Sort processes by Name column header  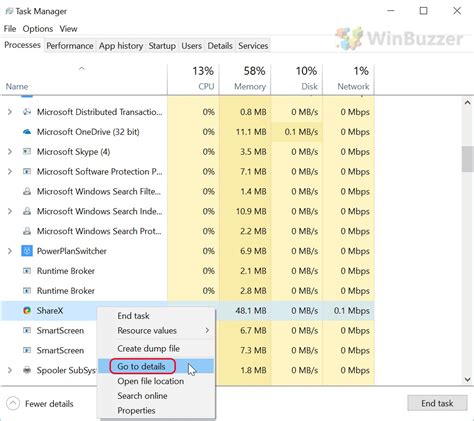83,79
